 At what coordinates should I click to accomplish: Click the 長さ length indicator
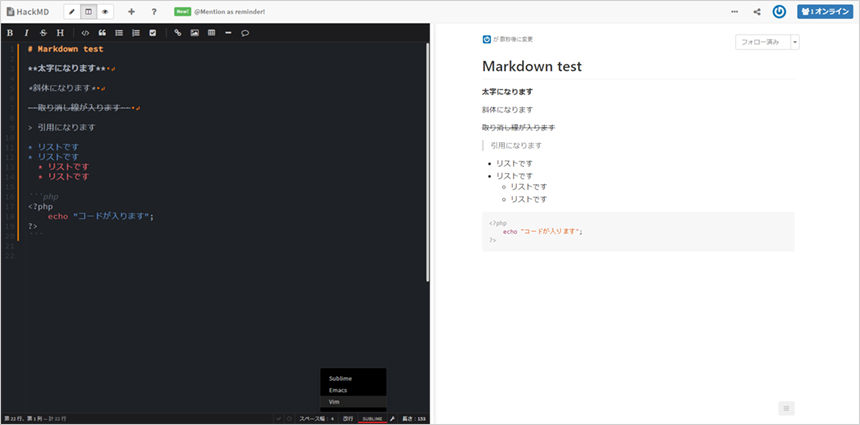[x=414, y=419]
